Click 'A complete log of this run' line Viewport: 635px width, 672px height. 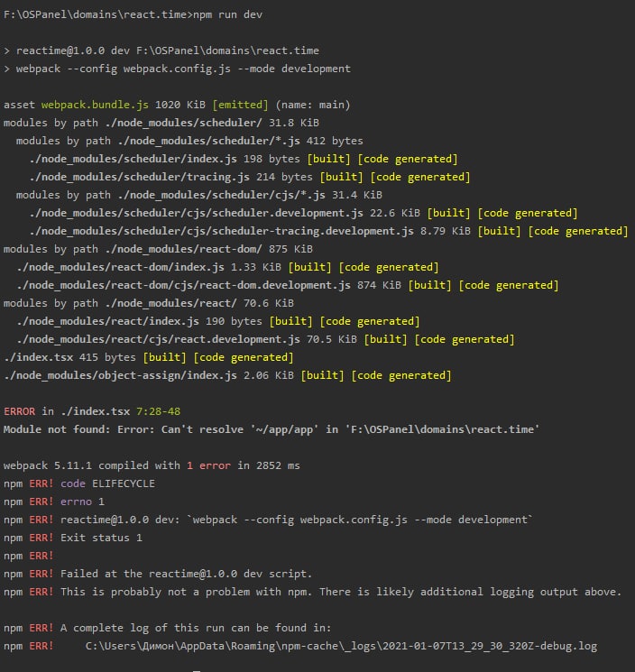pos(168,628)
